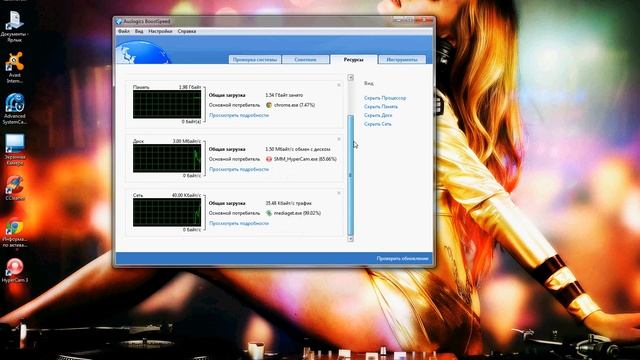Image resolution: width=640 pixels, height=360 pixels.
Task: Click the chrome.exe (7.47%) text
Action: click(294, 105)
